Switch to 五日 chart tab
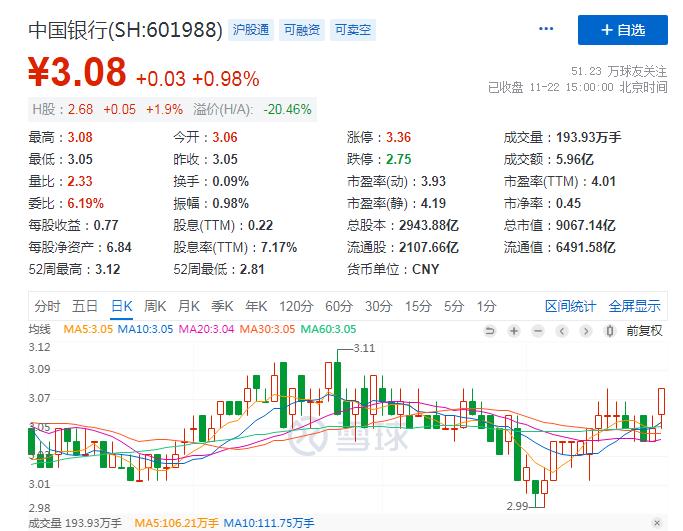 coord(85,306)
